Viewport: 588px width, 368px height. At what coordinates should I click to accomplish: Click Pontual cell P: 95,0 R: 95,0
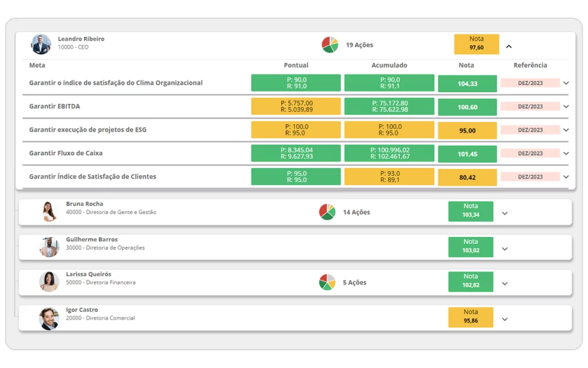tap(296, 177)
